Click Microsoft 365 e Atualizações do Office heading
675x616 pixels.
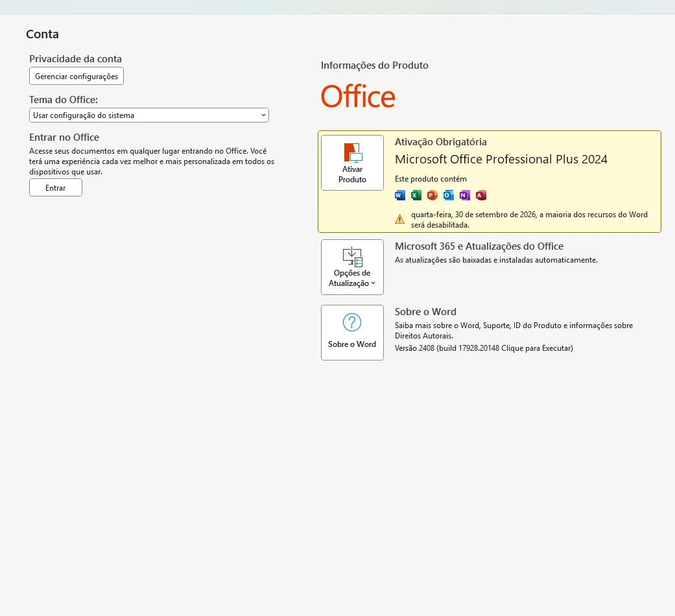click(479, 246)
